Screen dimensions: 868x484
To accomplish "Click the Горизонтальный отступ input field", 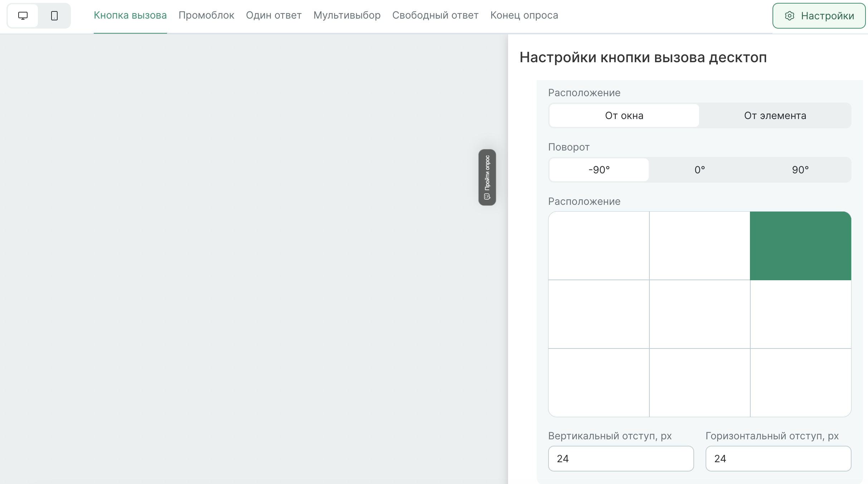I will [x=778, y=459].
